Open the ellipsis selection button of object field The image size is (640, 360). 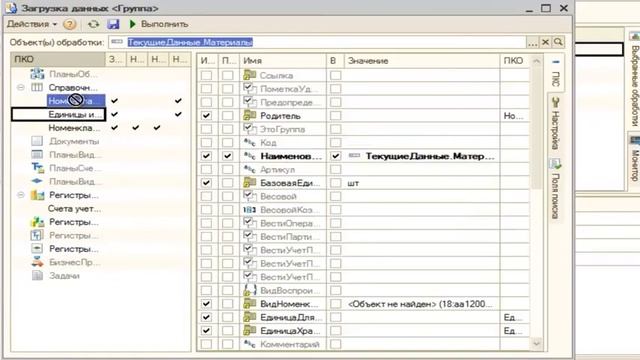(532, 42)
